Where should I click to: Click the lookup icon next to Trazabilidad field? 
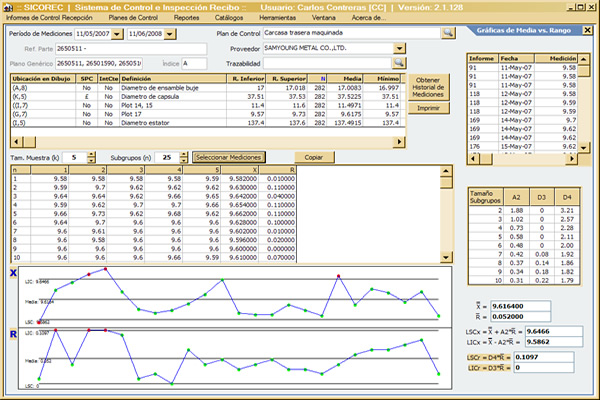[398, 62]
